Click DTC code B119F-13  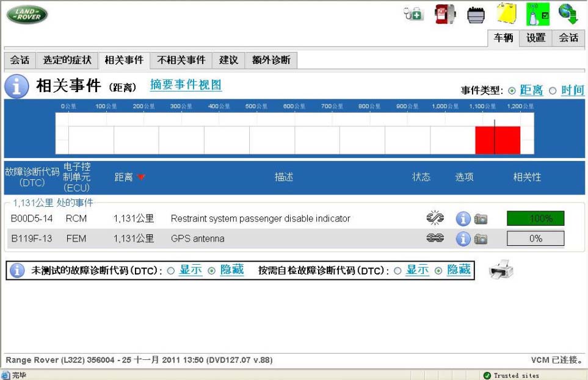click(32, 238)
